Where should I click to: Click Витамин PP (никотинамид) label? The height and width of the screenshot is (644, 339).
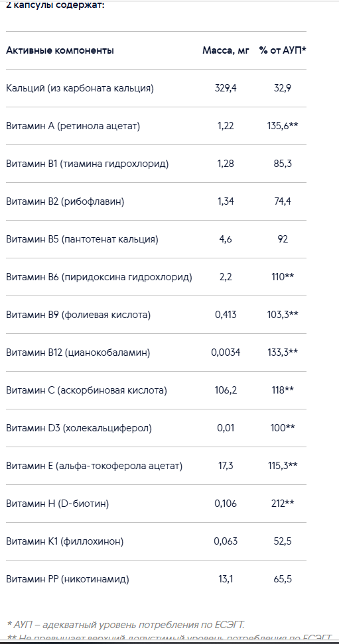[68, 580]
